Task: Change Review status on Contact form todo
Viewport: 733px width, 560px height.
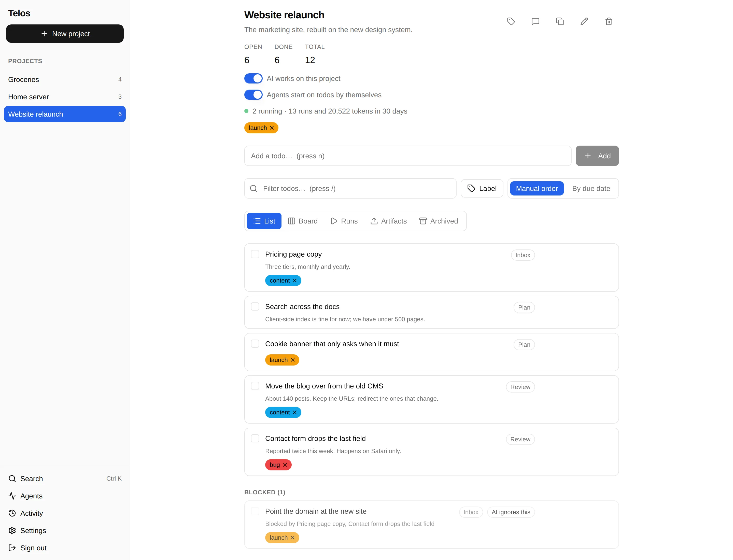Action: 520,439
